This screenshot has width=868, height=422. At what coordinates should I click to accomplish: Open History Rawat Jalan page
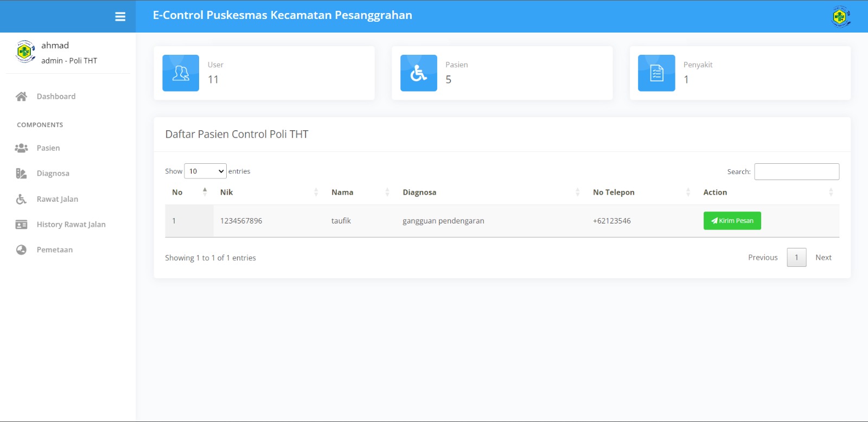(71, 225)
